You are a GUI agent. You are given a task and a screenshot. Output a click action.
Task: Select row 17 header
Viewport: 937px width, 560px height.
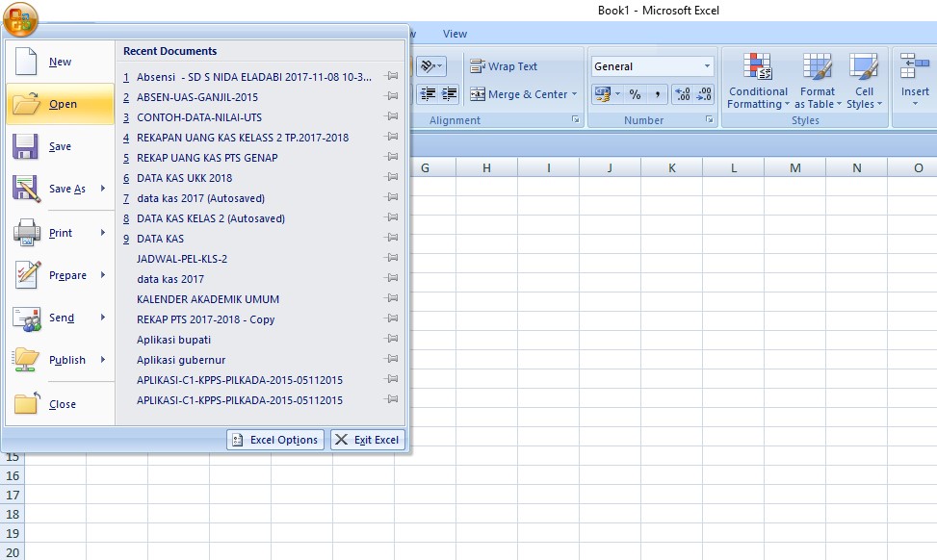coord(13,495)
